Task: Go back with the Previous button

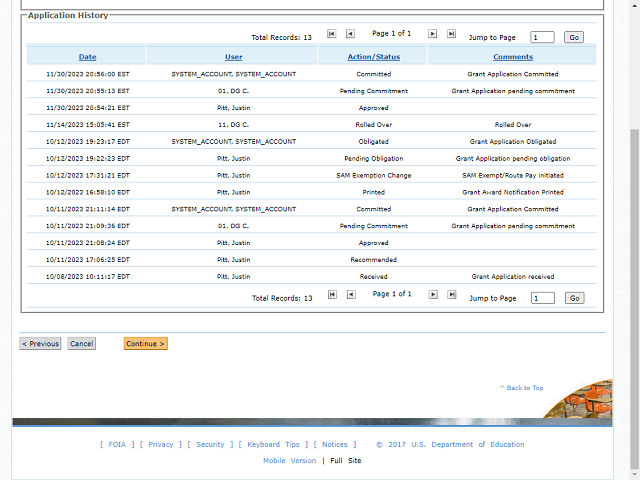Action: pyautogui.click(x=40, y=344)
